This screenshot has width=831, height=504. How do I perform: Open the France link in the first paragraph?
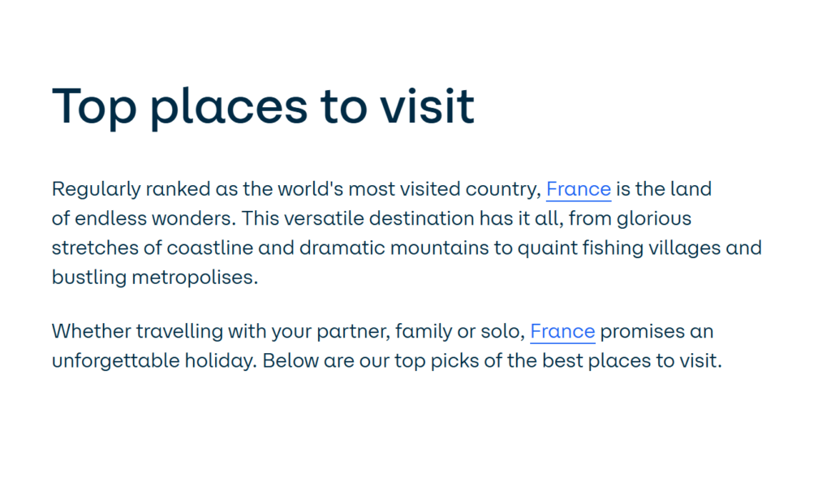(x=578, y=190)
